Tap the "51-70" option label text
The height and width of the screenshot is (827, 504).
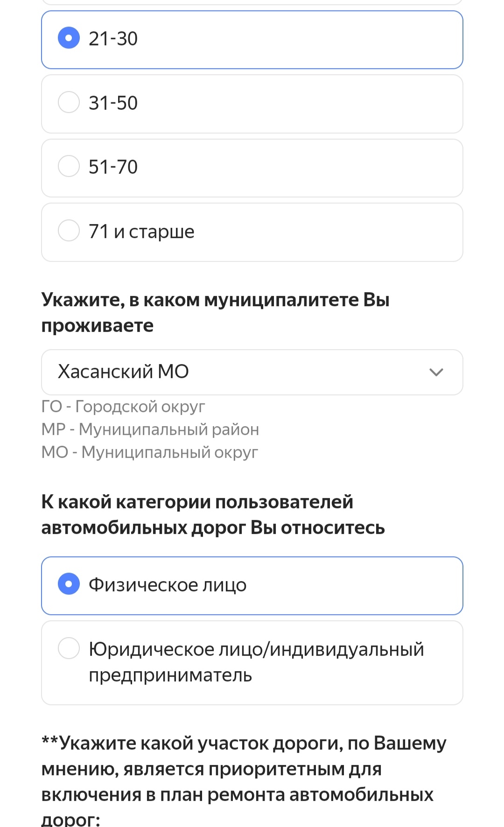point(113,167)
